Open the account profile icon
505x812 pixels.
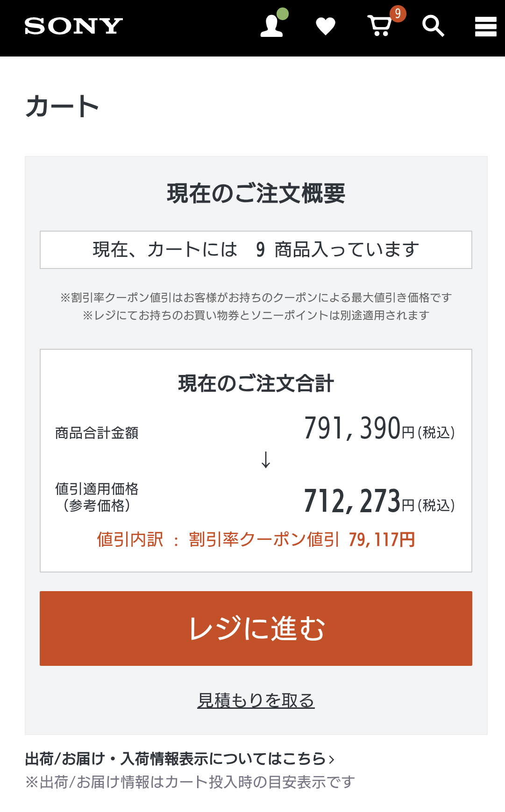pyautogui.click(x=271, y=27)
